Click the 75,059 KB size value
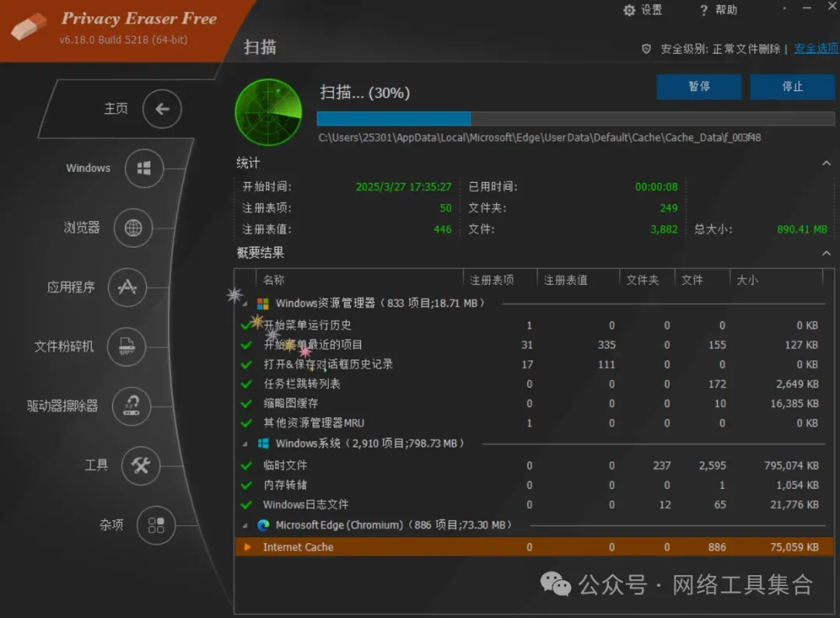 [794, 547]
